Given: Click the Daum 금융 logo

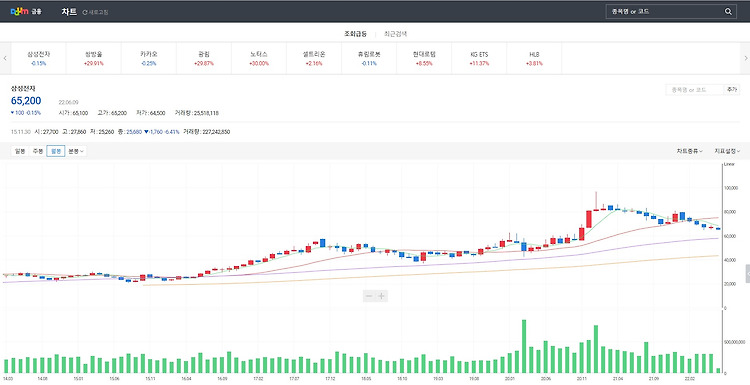Looking at the screenshot, I should 26,11.
